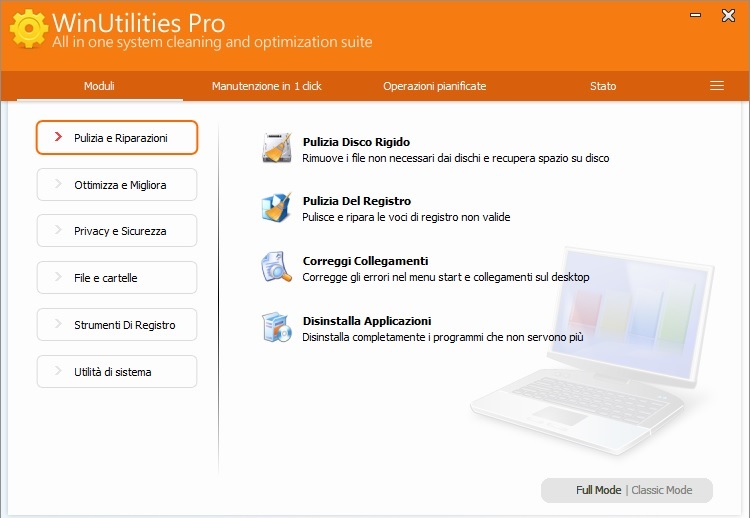Open the Disinstalla Applicazioni title link
This screenshot has width=750, height=518.
pyautogui.click(x=367, y=321)
